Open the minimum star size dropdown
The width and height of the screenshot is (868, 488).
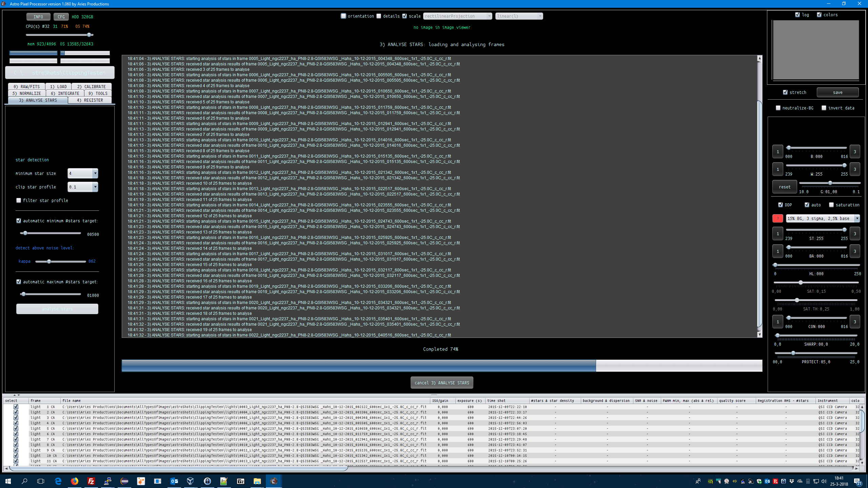[95, 174]
